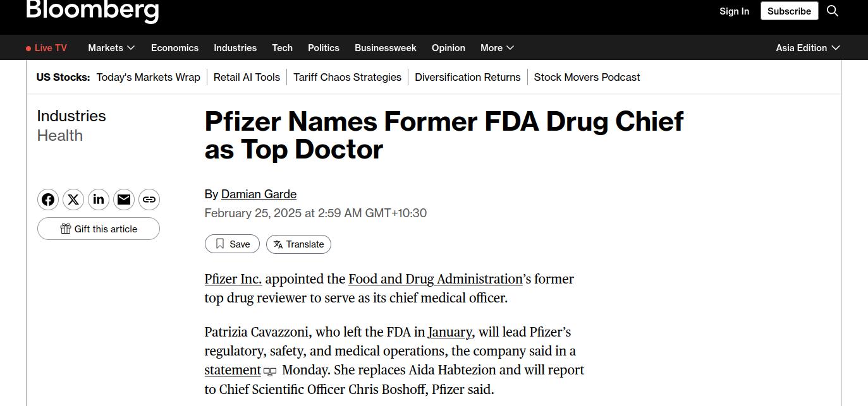Screen dimensions: 868x406
Task: Open author Damian Garde's page
Action: pos(259,194)
